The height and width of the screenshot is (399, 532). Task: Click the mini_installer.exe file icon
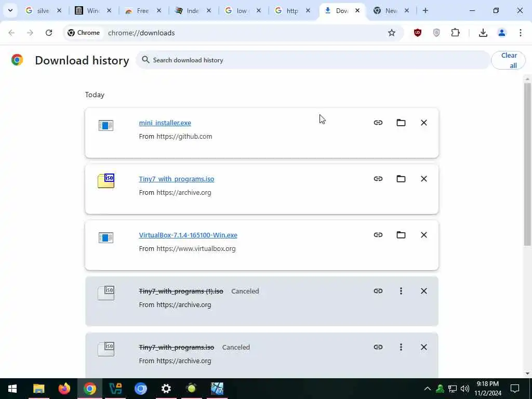click(106, 125)
